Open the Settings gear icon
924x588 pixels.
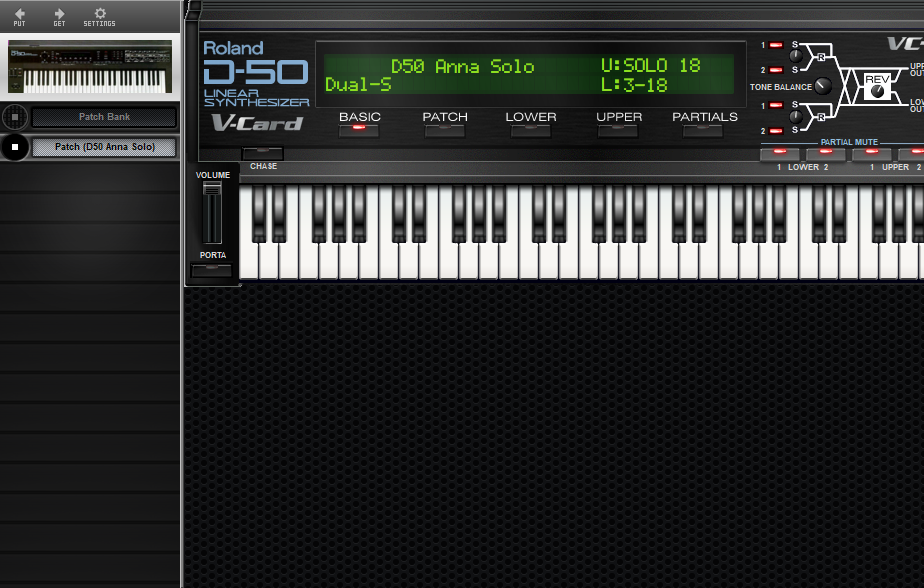[100, 16]
